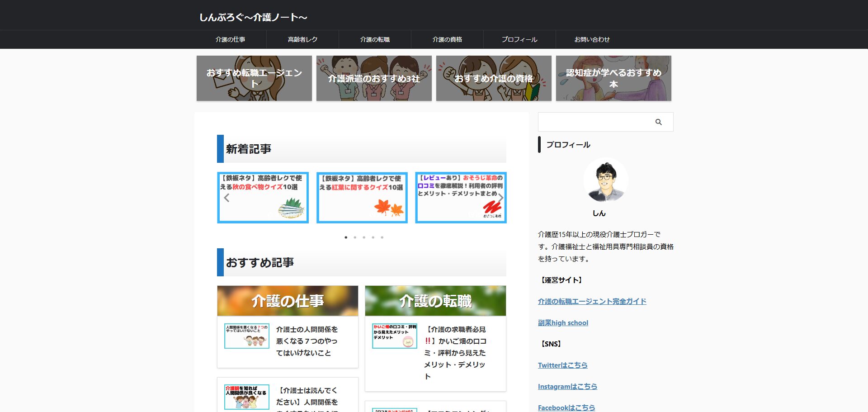The width and height of the screenshot is (868, 412).
Task: Open the 紅葉に関するクイズ10選 article card
Action: [x=362, y=198]
